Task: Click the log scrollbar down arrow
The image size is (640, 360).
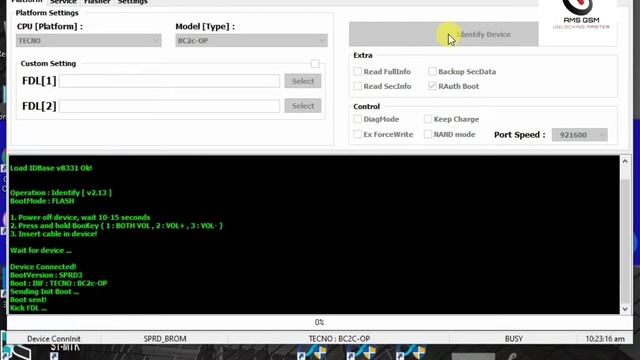Action: (x=625, y=309)
